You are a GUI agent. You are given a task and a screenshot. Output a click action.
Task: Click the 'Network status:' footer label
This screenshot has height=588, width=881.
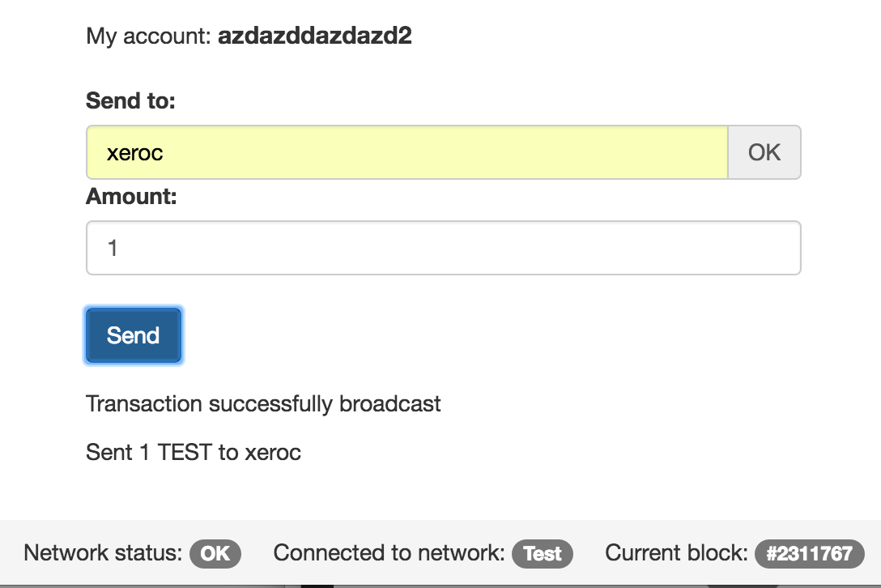click(x=103, y=553)
